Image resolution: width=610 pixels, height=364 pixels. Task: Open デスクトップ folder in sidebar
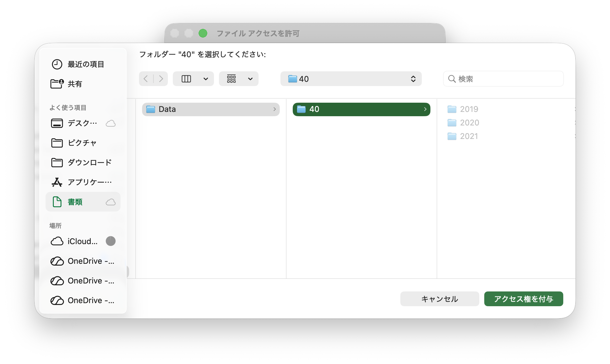(x=82, y=123)
